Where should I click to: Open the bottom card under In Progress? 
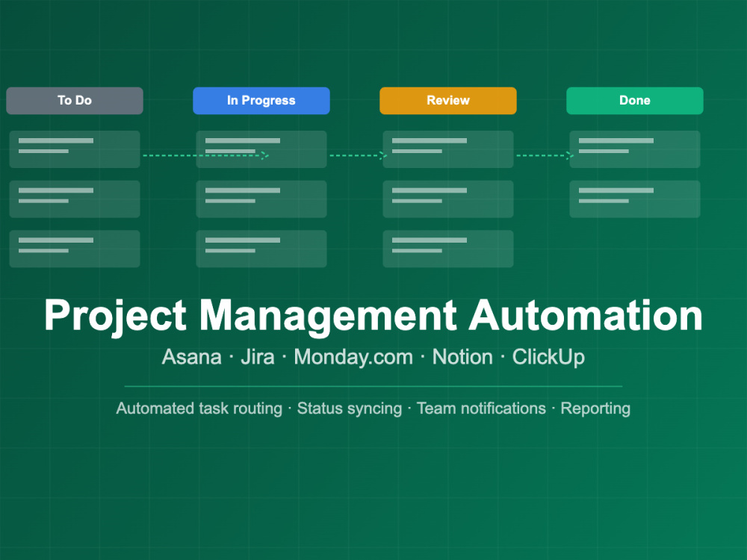click(x=261, y=249)
